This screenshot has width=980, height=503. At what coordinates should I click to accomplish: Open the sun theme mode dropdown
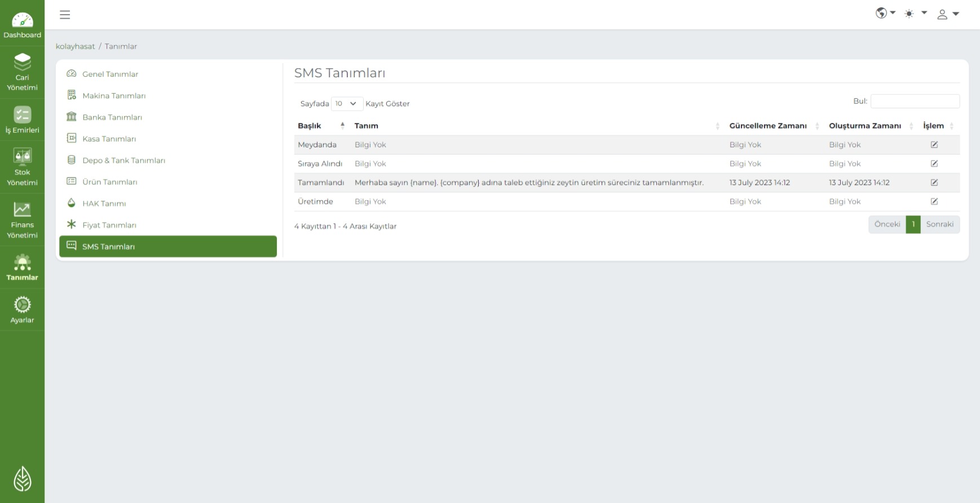(x=916, y=14)
